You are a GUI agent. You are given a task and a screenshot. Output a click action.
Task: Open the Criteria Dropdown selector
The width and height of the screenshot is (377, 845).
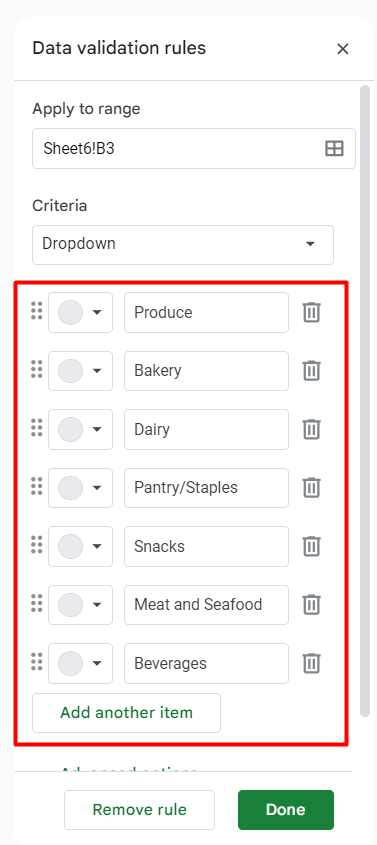183,245
